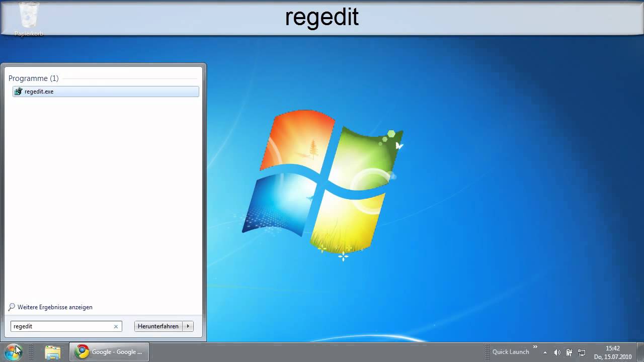Click the Show desktop button
This screenshot has height=362, width=644.
point(639,352)
